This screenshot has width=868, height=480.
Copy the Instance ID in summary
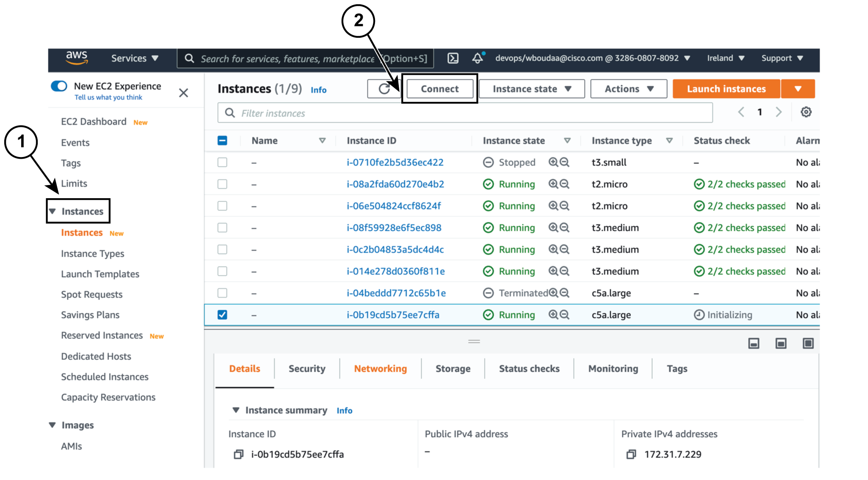point(238,455)
